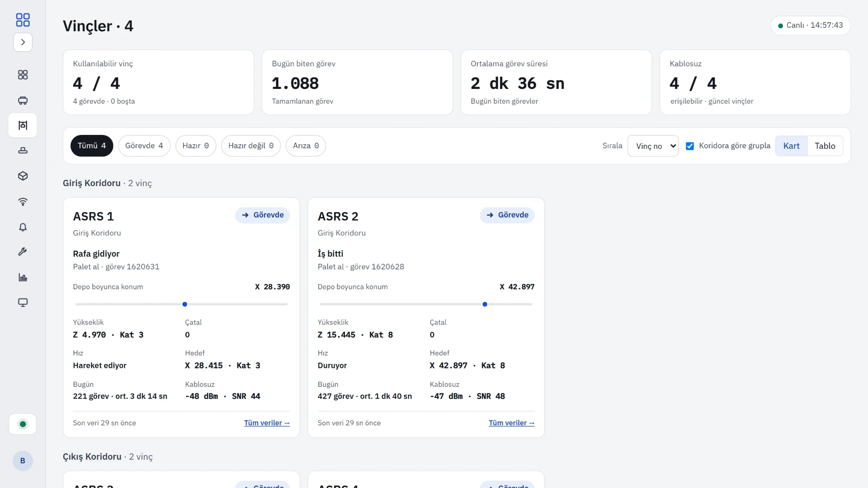This screenshot has width=868, height=488.
Task: Select the Tümü 4 filter
Action: point(92,146)
